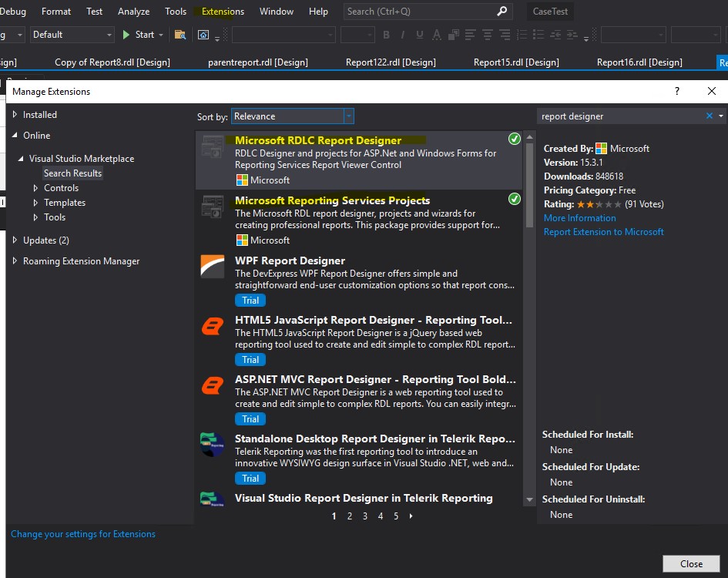Screen dimensions: 728x578
Task: Click Trial button for WPF Report Designer
Action: [x=250, y=300]
